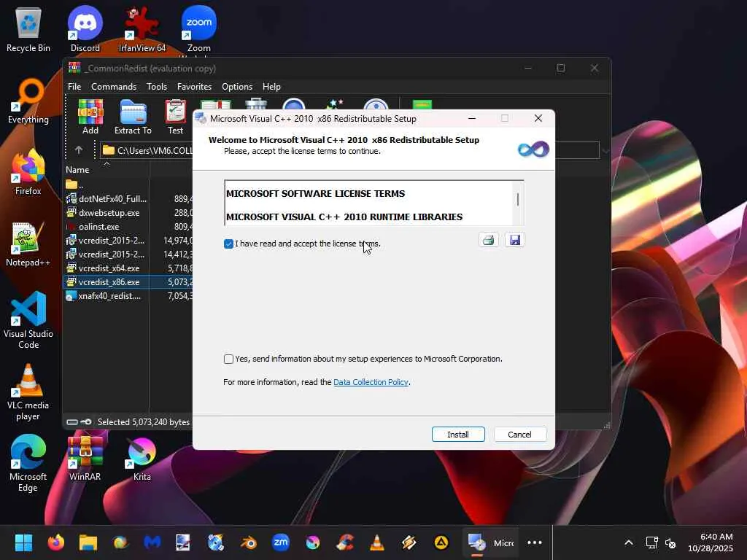This screenshot has height=560, width=747.
Task: Select the Zoom desktop shortcut
Action: tap(198, 29)
